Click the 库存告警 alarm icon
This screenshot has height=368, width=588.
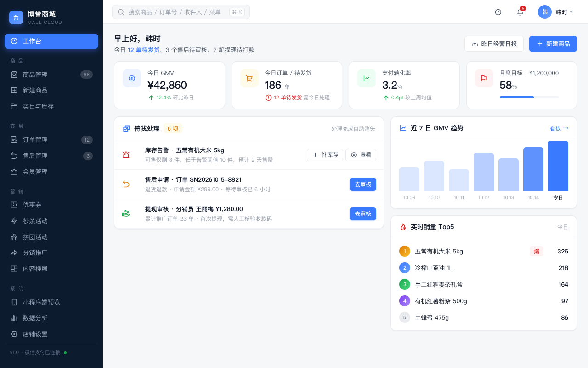pos(126,155)
